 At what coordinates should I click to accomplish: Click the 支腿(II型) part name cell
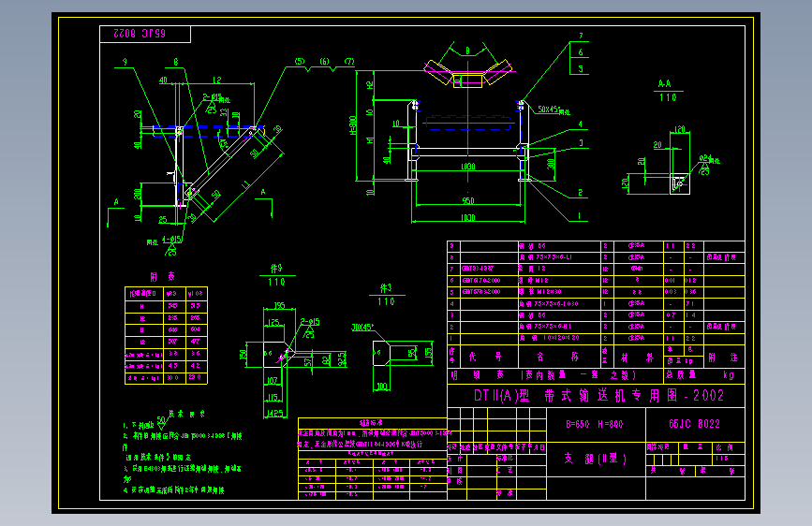click(596, 459)
